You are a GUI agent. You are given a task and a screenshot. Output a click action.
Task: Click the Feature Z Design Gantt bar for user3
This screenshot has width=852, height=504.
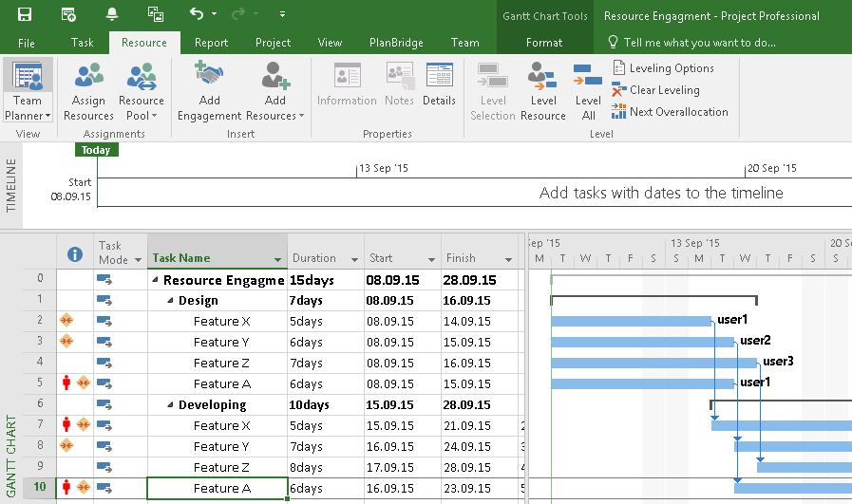(x=653, y=363)
